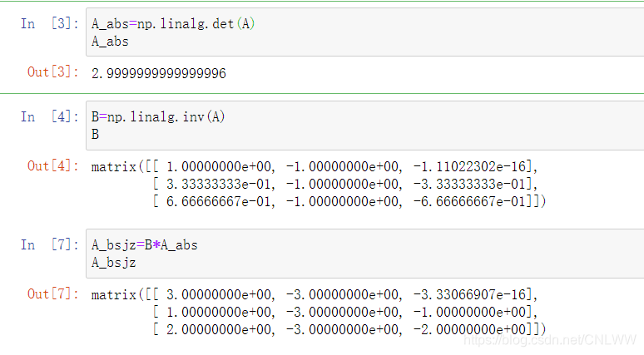Viewport: 644px width, 355px height.
Task: Click the value -1.11022302e-16 in Out[4]
Action: click(x=469, y=166)
